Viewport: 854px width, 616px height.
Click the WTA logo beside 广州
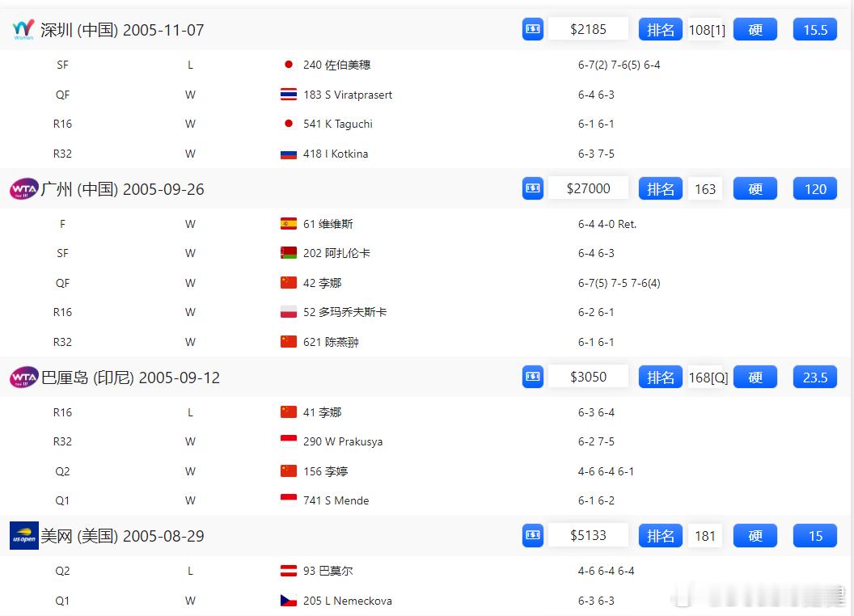point(24,189)
